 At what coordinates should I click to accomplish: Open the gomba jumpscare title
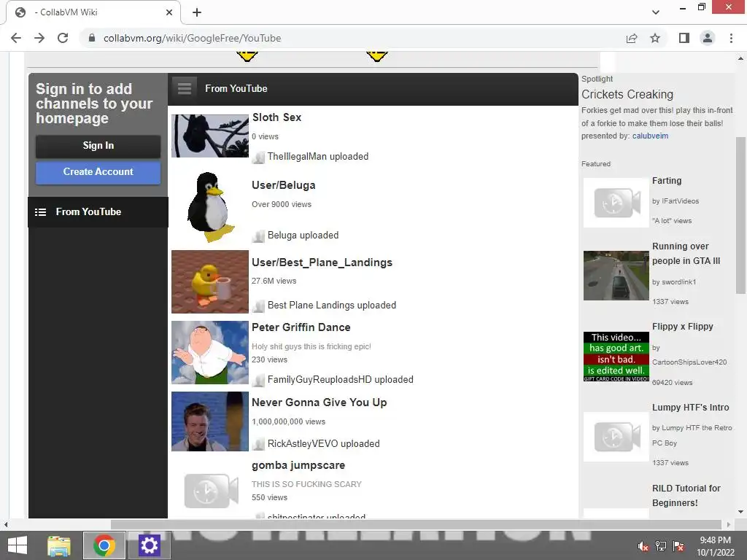click(x=298, y=465)
